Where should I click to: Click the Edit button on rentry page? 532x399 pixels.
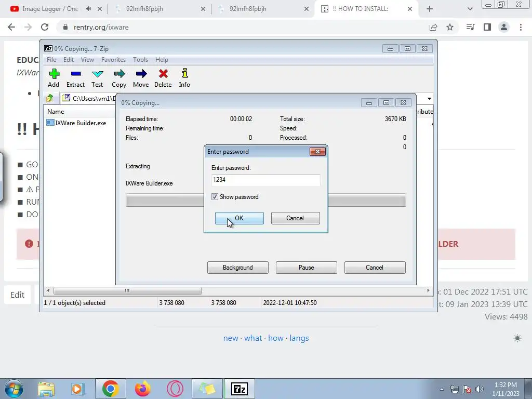(x=17, y=295)
